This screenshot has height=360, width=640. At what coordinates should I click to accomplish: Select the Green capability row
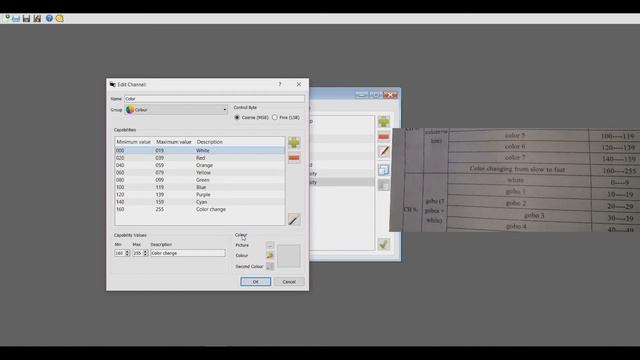[x=200, y=180]
